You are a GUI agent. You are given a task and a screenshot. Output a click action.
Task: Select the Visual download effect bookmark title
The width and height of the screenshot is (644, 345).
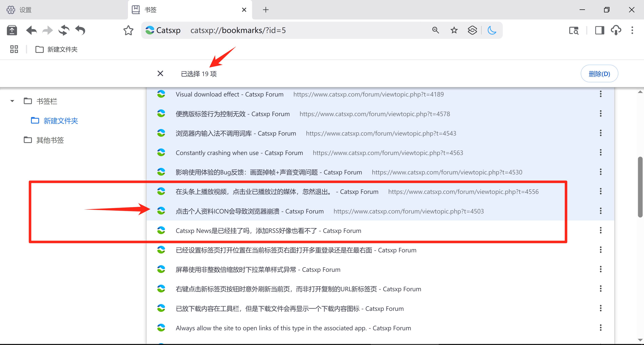point(229,95)
